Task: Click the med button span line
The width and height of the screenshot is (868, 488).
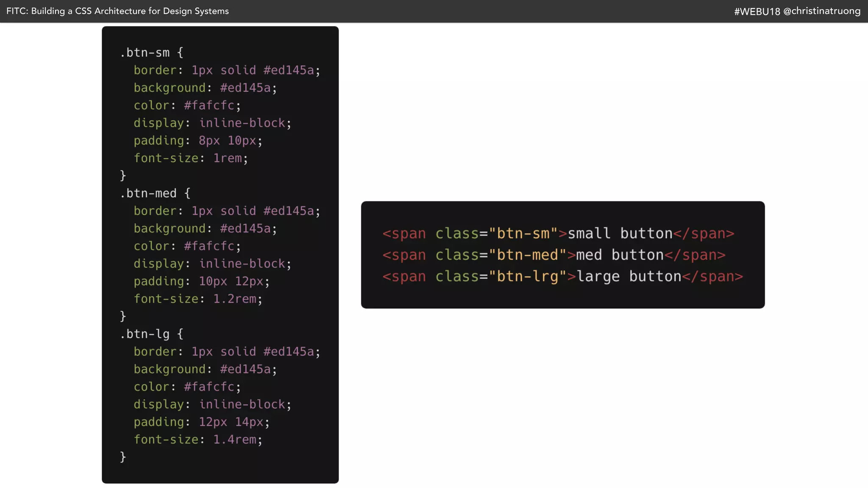Action: click(x=554, y=255)
